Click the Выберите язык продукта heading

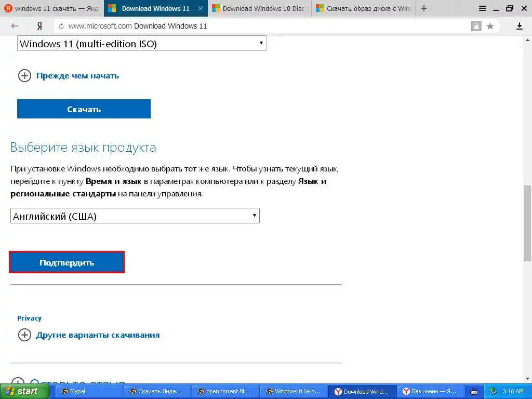(83, 147)
